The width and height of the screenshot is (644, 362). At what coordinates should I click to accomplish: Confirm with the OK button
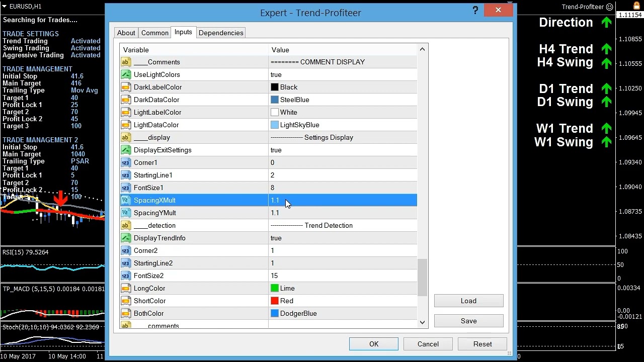point(374,344)
